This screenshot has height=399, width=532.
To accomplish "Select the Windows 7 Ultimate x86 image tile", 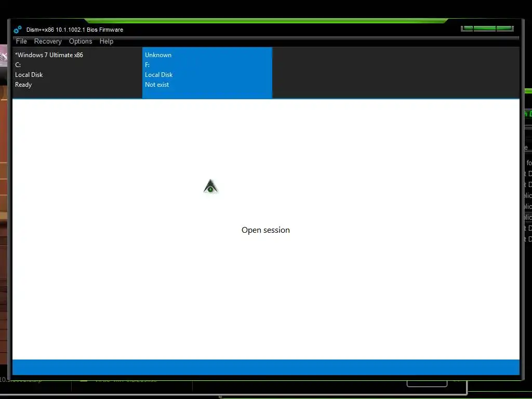I will point(77,73).
